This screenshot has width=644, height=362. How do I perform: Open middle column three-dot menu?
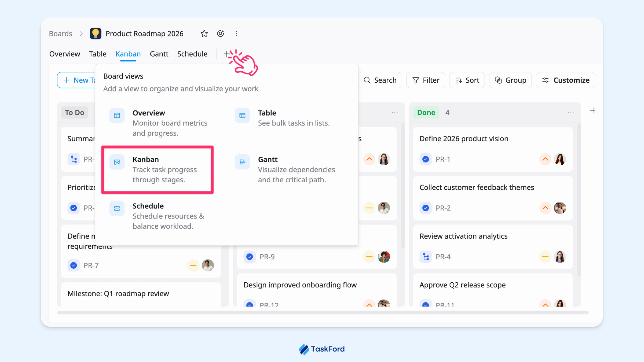tap(395, 113)
